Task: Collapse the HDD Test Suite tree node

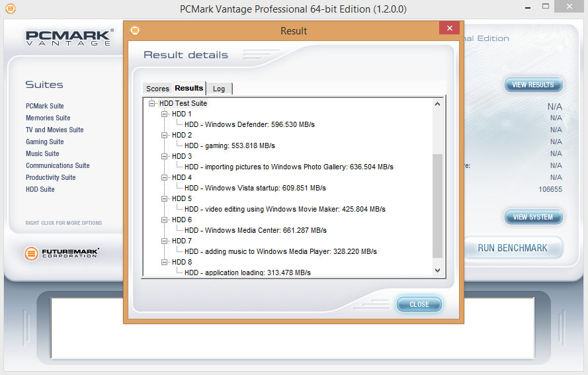Action: click(152, 104)
